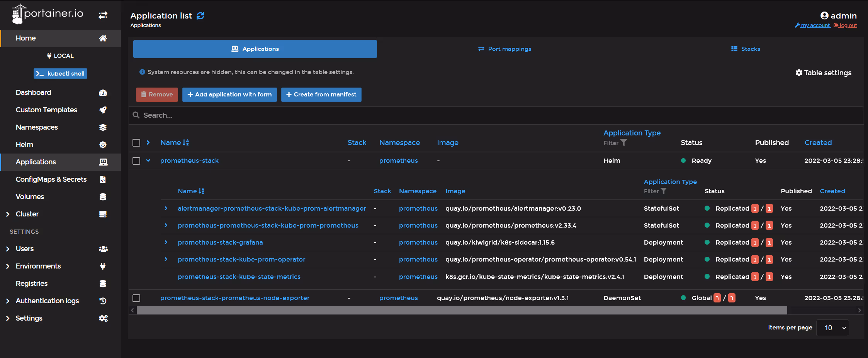
Task: Collapse the prometheus-stack row chevron
Action: coord(148,160)
